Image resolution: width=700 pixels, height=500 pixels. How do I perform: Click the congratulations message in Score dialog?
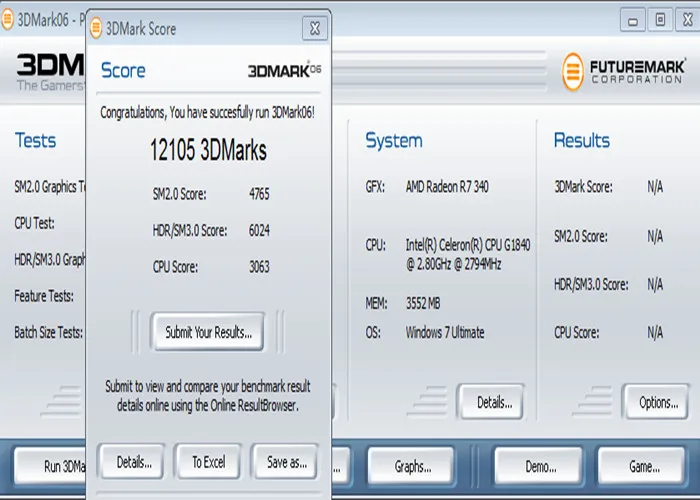point(207,112)
